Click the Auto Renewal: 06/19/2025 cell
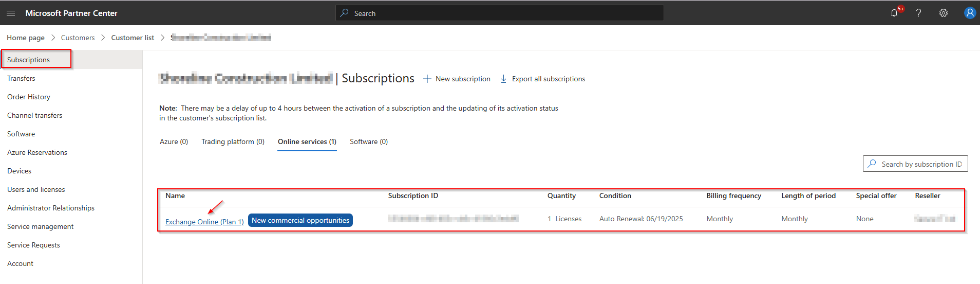 point(641,219)
